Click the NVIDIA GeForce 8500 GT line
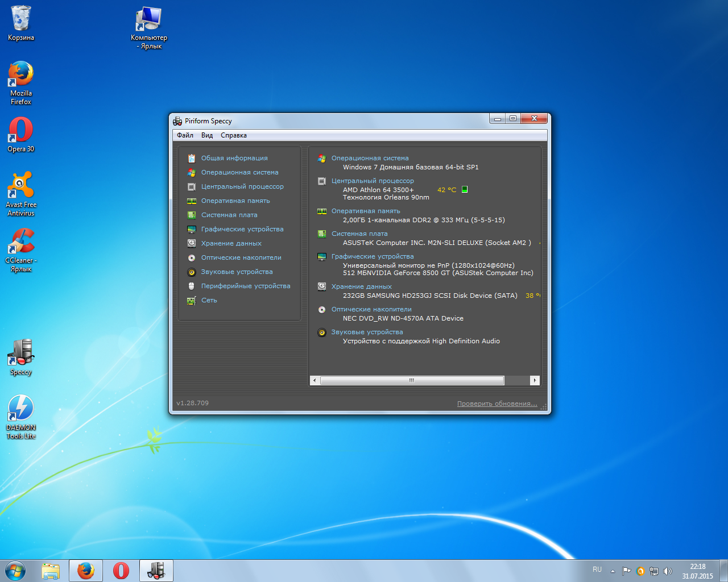728x582 pixels. click(x=438, y=273)
